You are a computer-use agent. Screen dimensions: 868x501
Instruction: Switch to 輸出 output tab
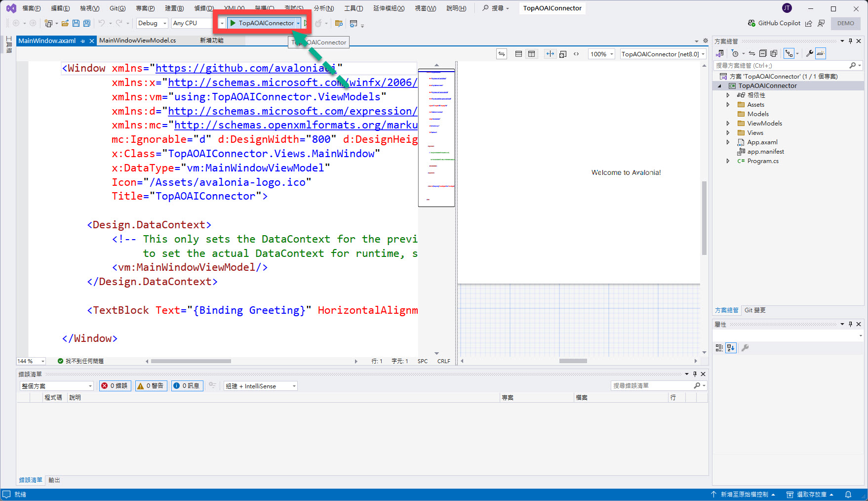[54, 480]
